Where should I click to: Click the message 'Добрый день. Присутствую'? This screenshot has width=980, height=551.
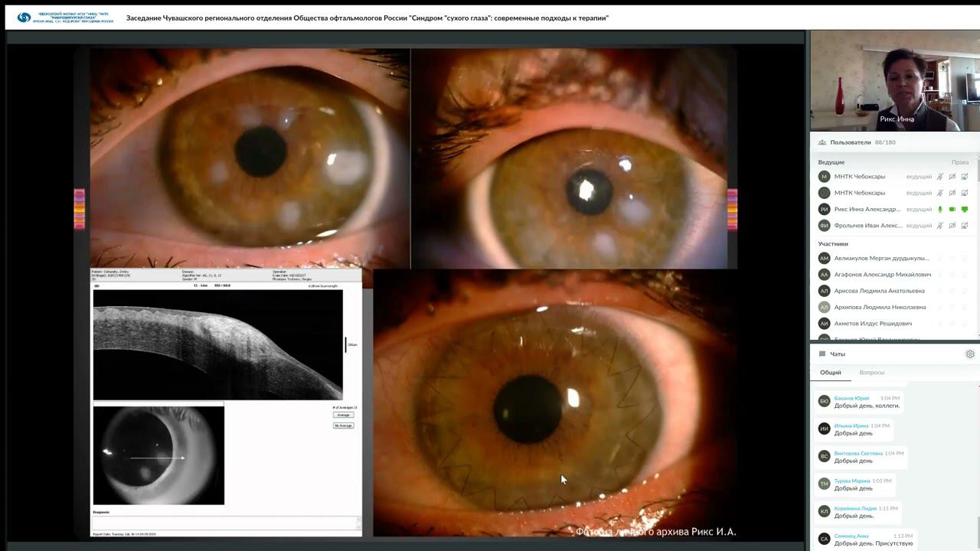point(874,543)
